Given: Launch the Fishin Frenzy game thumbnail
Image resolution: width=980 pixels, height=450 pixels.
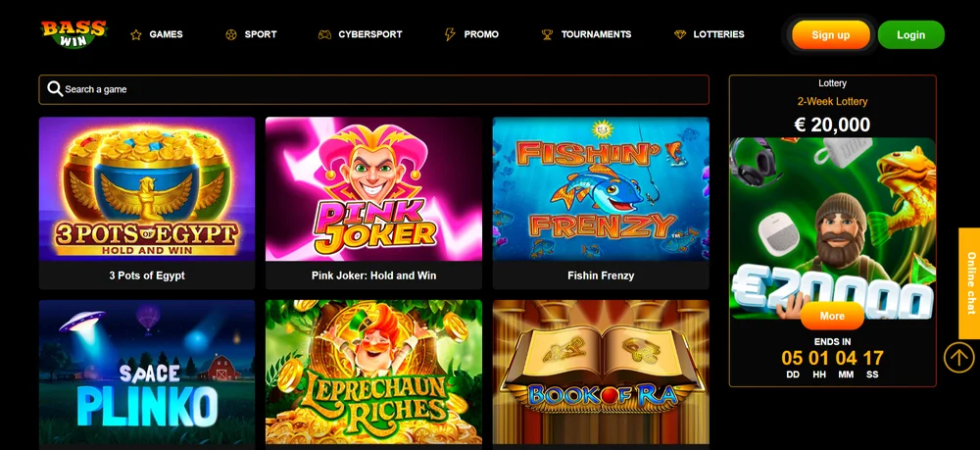Looking at the screenshot, I should click(x=601, y=203).
